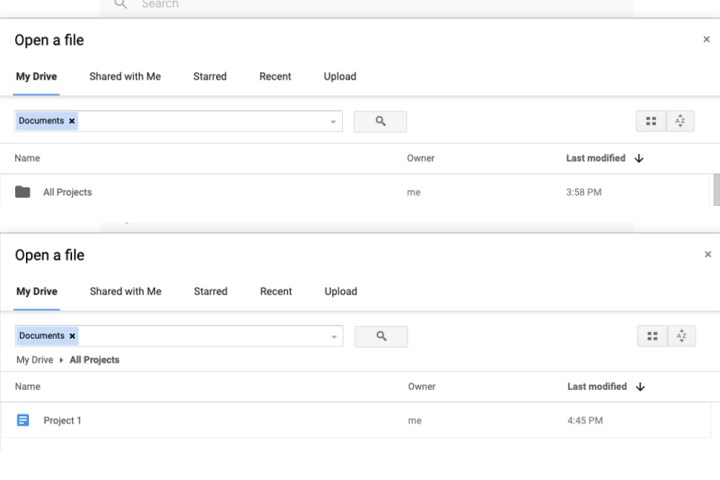The height and width of the screenshot is (480, 720).
Task: Expand filter dropdown arrow in the Project 1 dialog
Action: click(x=333, y=337)
